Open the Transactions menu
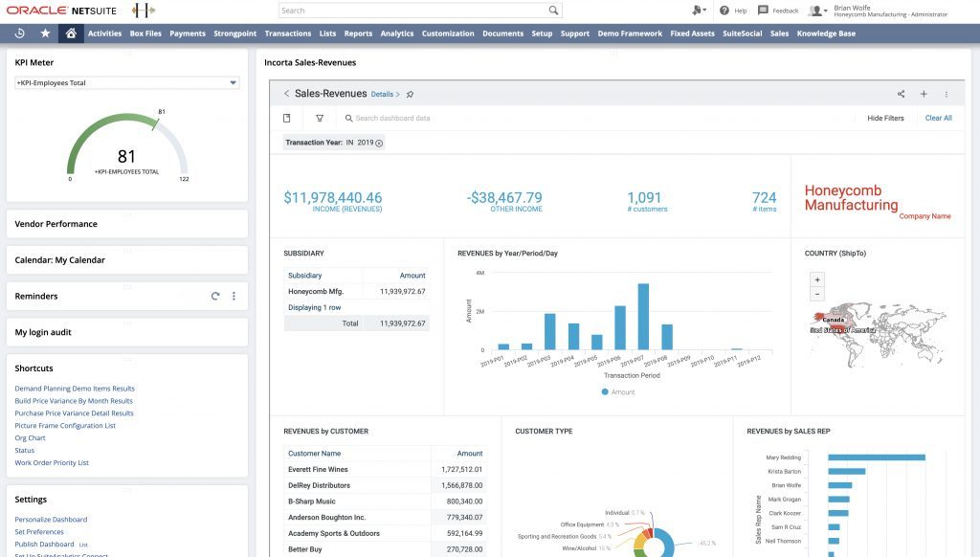Image resolution: width=980 pixels, height=557 pixels. coord(287,33)
